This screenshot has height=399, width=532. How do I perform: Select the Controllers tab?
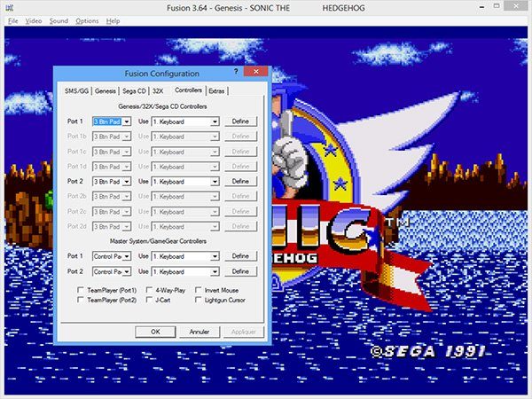click(x=188, y=90)
